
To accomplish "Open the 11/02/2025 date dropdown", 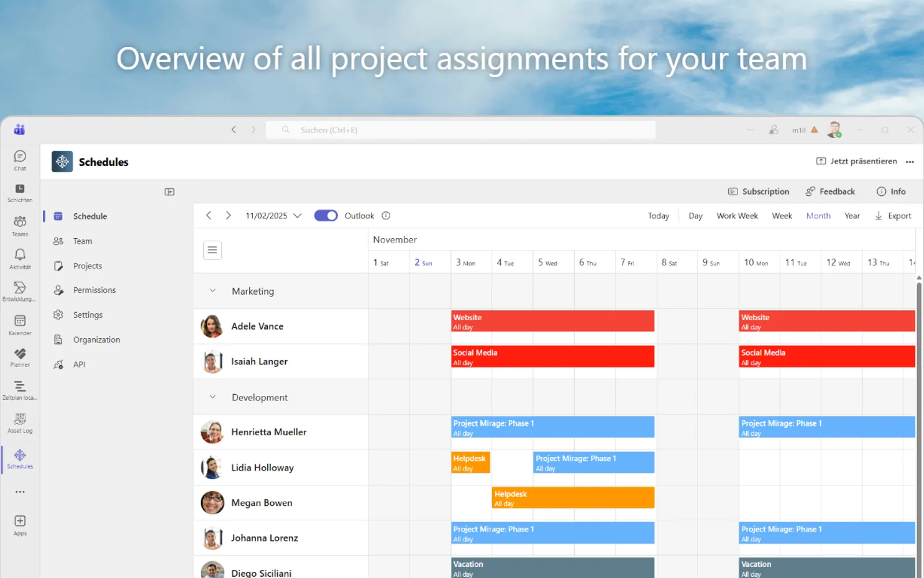I will tap(274, 216).
